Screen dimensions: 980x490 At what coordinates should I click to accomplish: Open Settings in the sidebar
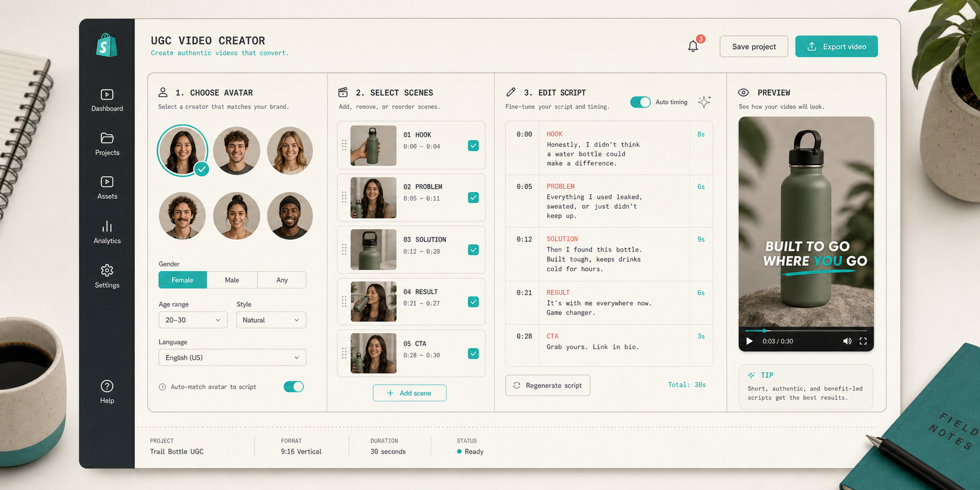point(107,276)
